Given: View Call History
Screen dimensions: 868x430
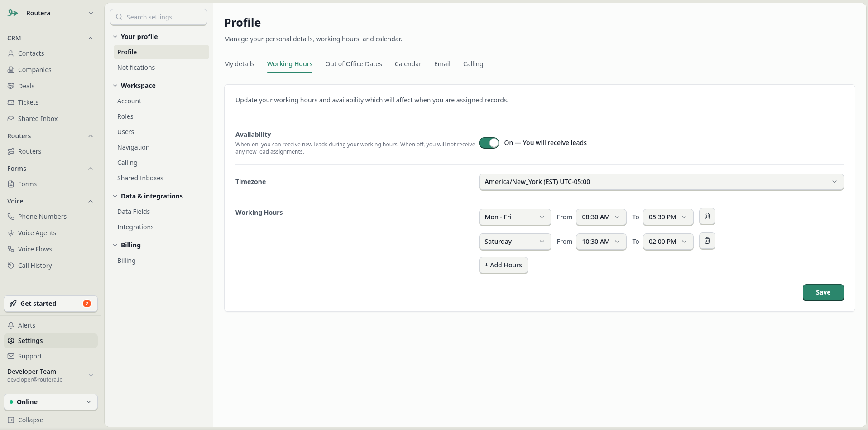Looking at the screenshot, I should [50, 266].
